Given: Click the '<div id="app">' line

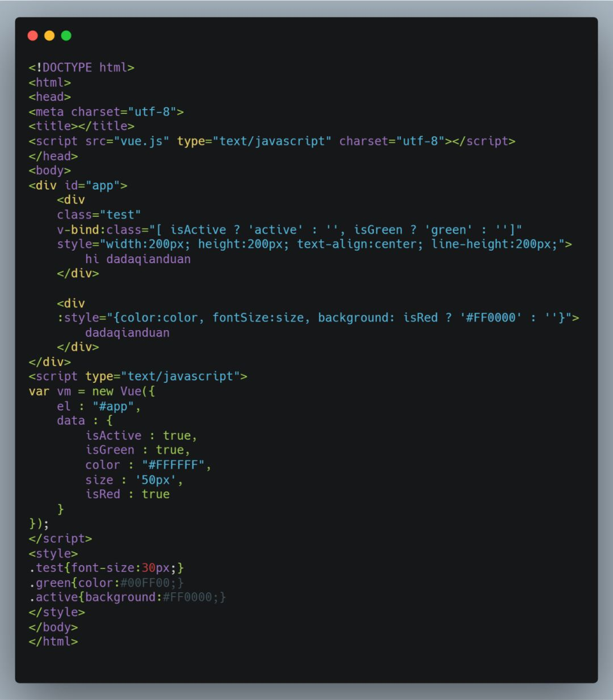Looking at the screenshot, I should 78,185.
